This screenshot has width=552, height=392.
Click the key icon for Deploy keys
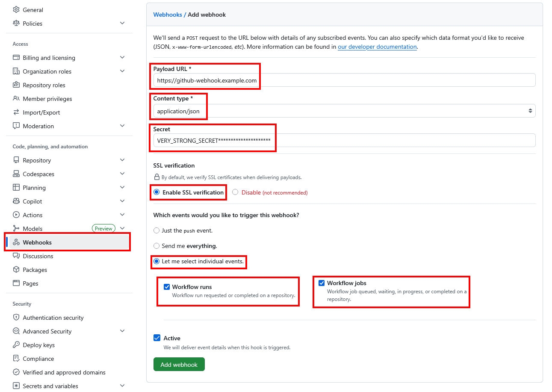16,345
